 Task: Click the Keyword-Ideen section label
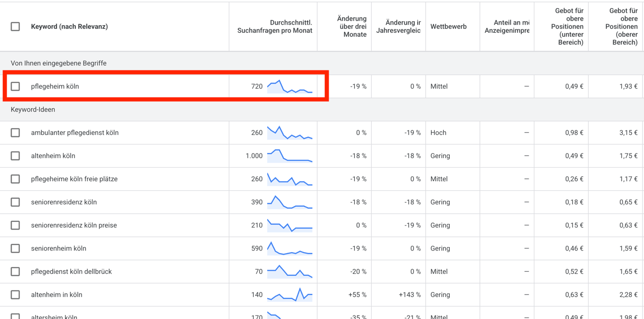point(33,110)
